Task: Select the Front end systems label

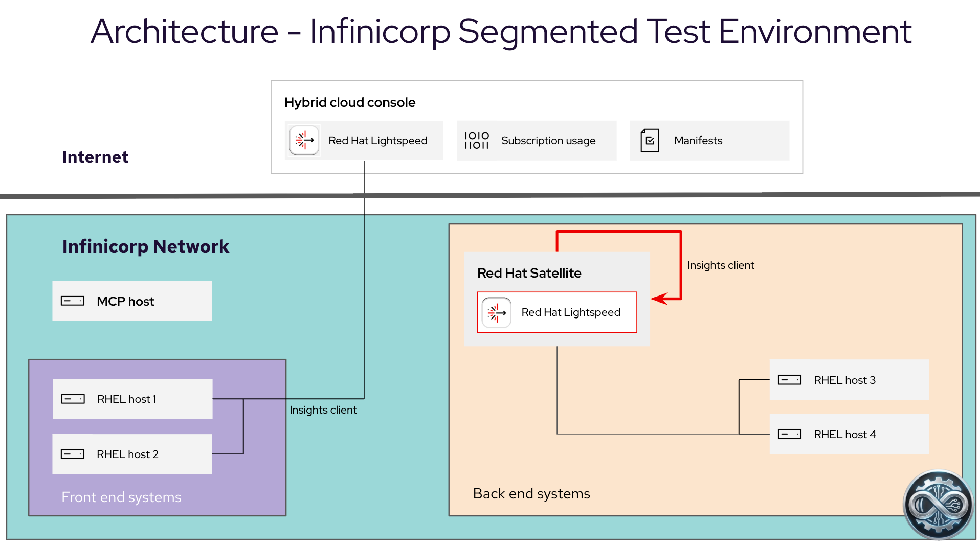Action: click(121, 497)
